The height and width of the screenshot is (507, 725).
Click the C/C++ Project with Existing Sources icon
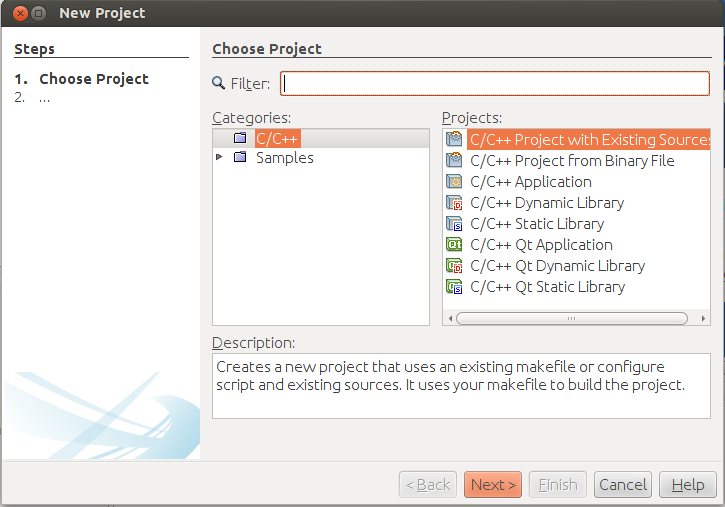[455, 140]
